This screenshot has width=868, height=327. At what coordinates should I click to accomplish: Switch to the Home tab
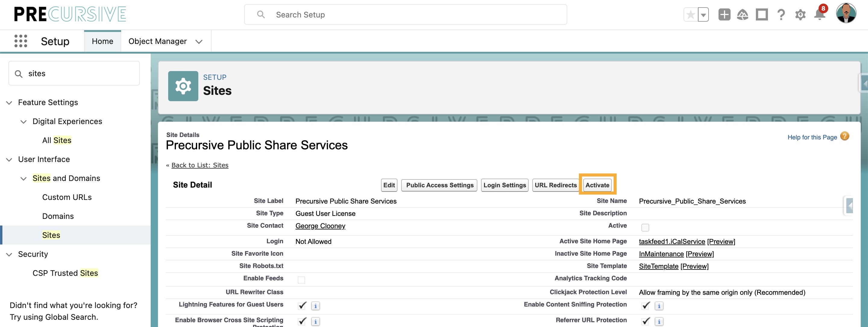click(x=102, y=41)
